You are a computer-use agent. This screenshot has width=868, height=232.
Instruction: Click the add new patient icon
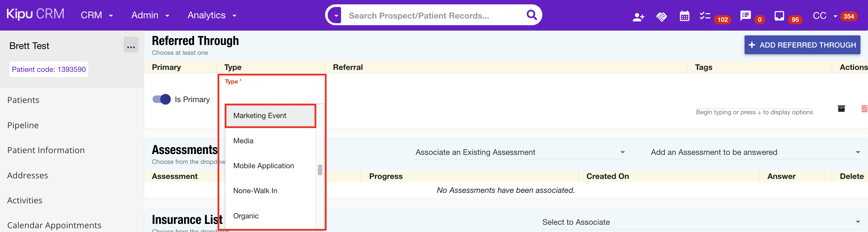638,17
